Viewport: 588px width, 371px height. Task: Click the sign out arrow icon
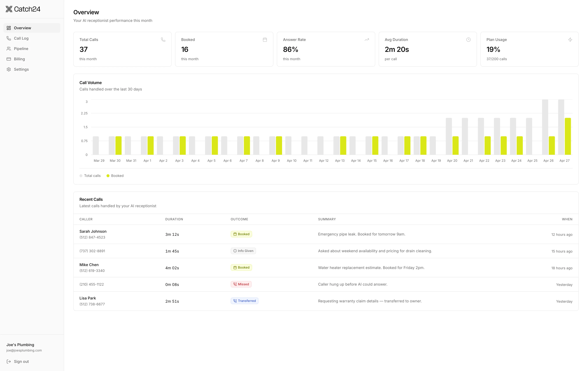9,362
